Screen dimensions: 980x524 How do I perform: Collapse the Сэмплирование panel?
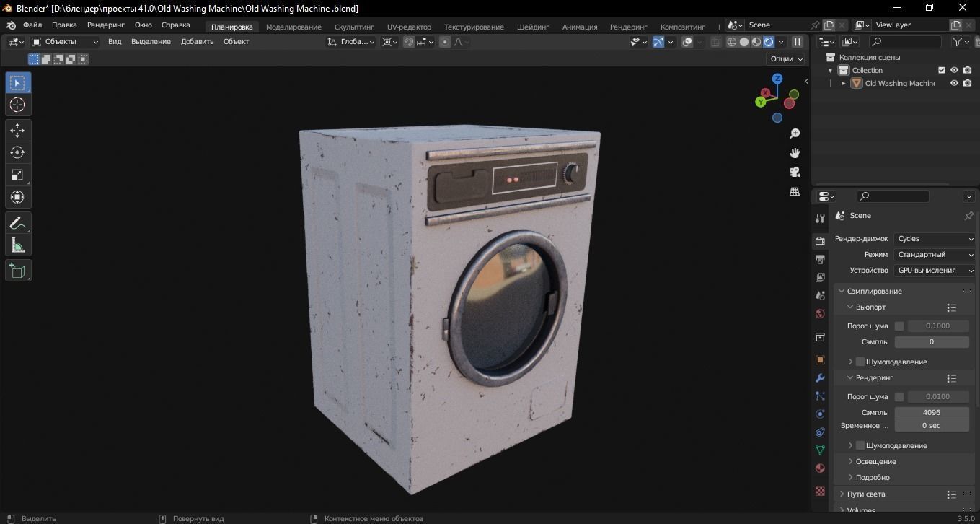[x=841, y=291]
